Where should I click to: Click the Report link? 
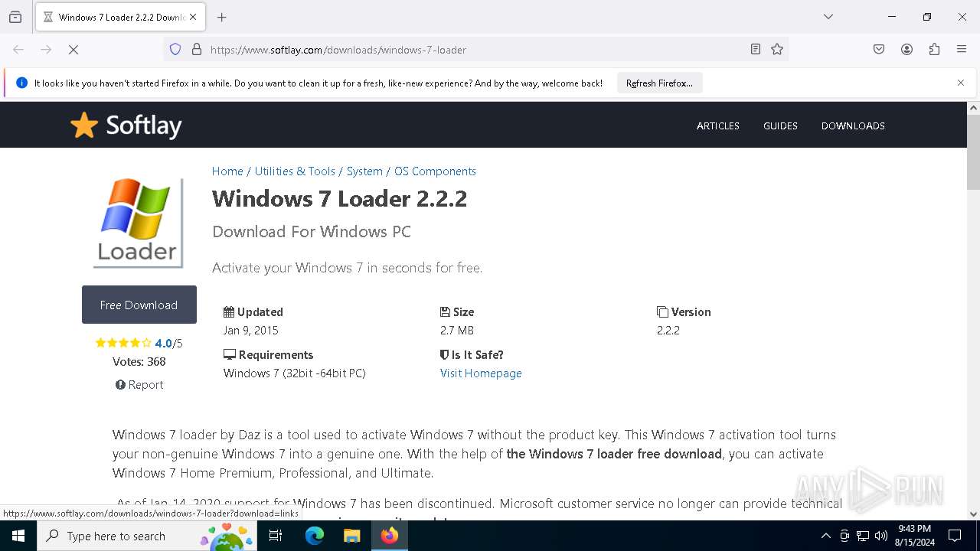point(139,385)
